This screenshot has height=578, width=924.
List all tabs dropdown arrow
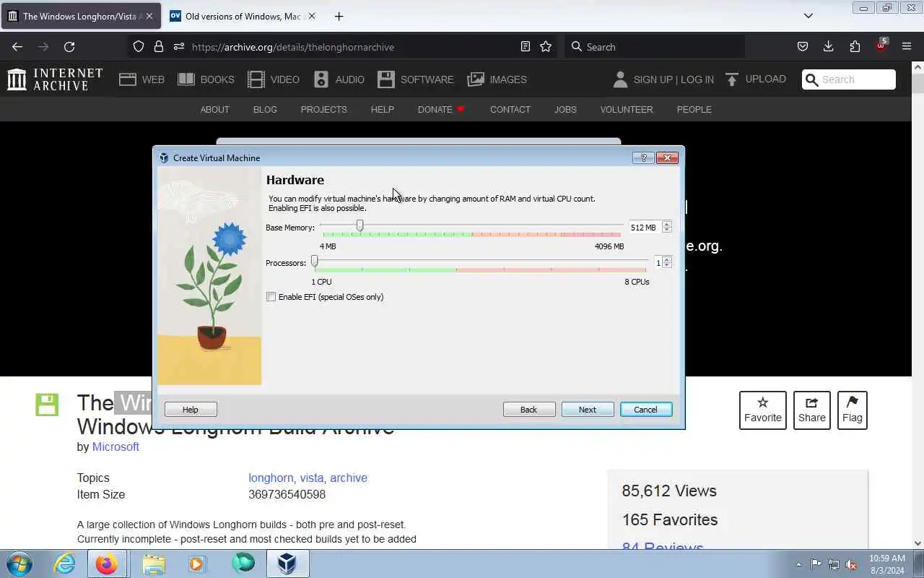pyautogui.click(x=808, y=16)
